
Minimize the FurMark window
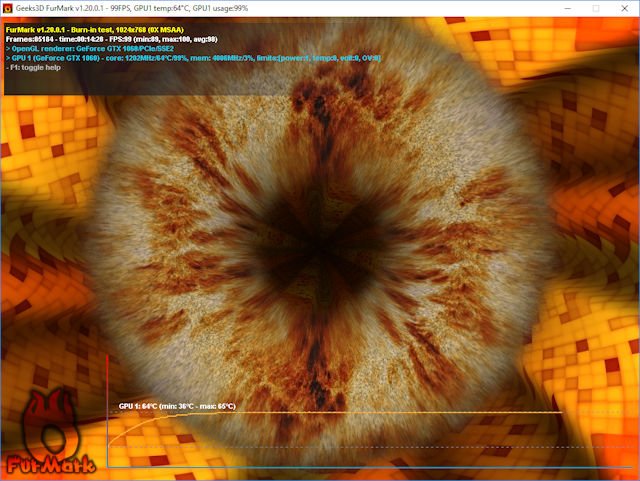click(567, 8)
